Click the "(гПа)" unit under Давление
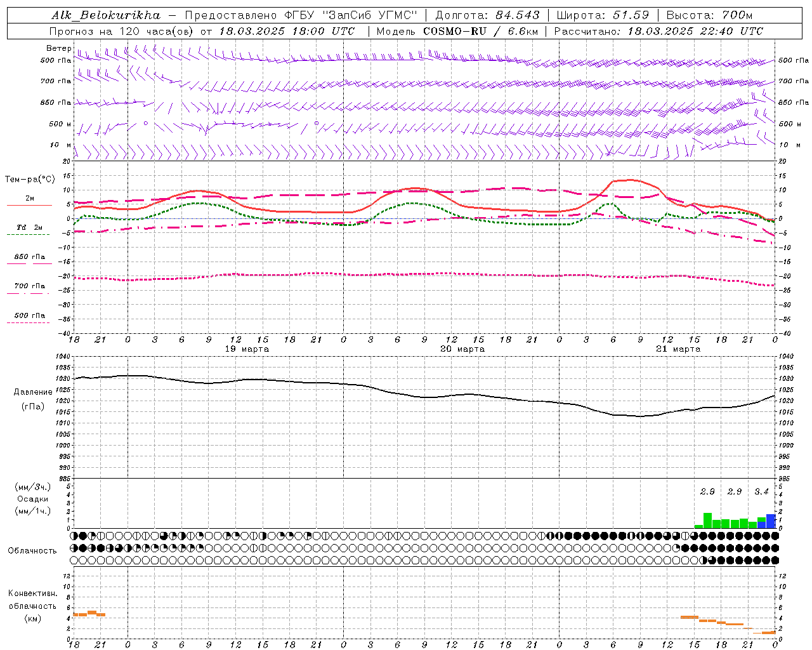This screenshot has width=812, height=650. (x=33, y=407)
